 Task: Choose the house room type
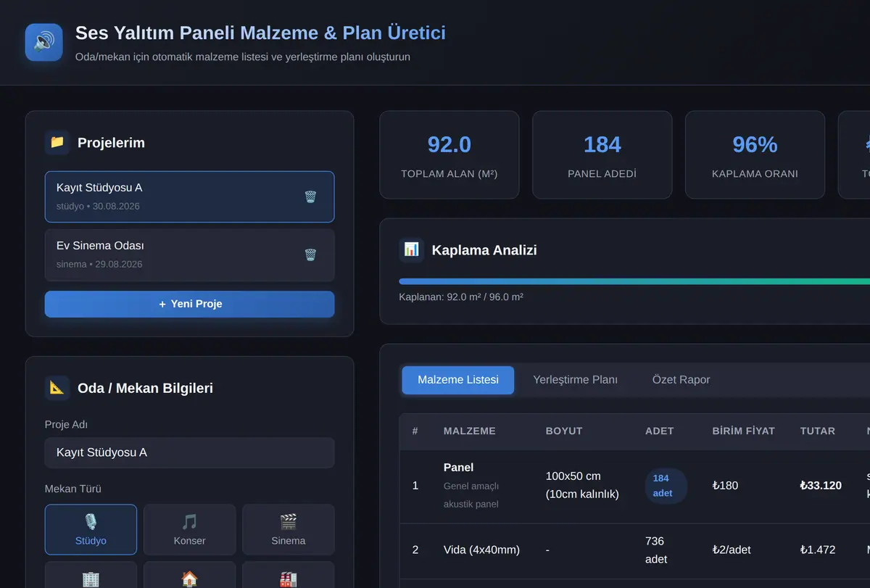[x=189, y=575]
